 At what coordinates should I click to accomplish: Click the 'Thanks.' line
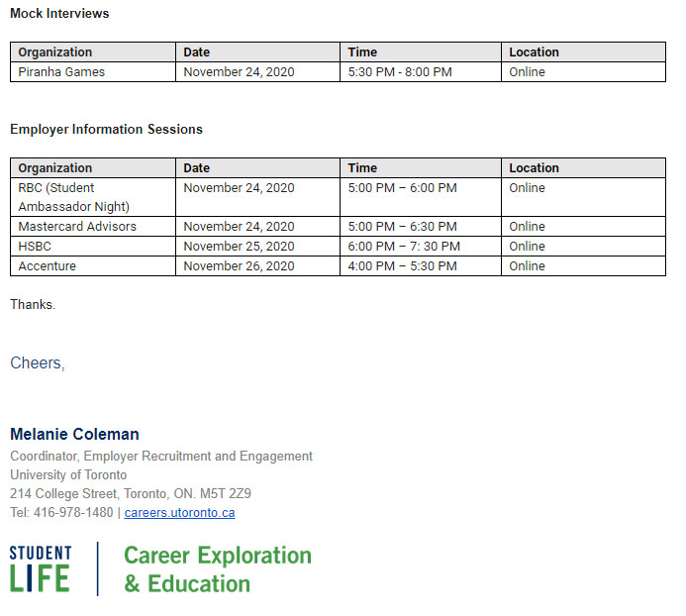coord(33,304)
